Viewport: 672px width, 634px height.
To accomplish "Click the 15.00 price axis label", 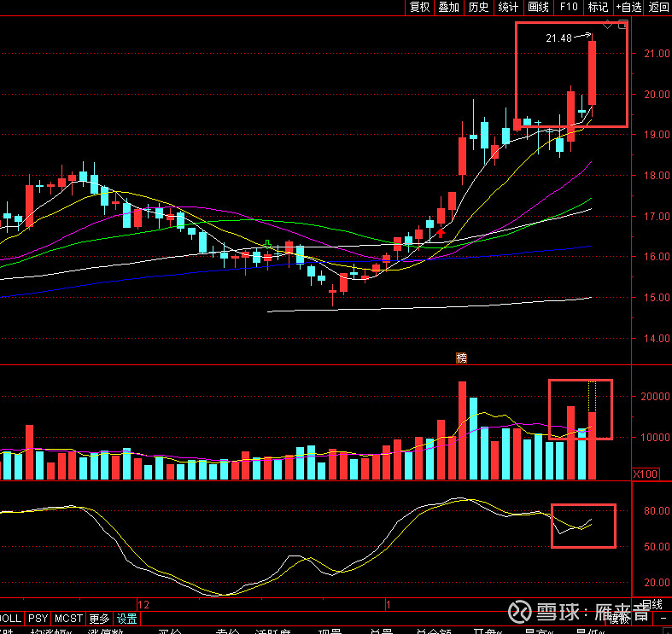I will point(657,297).
